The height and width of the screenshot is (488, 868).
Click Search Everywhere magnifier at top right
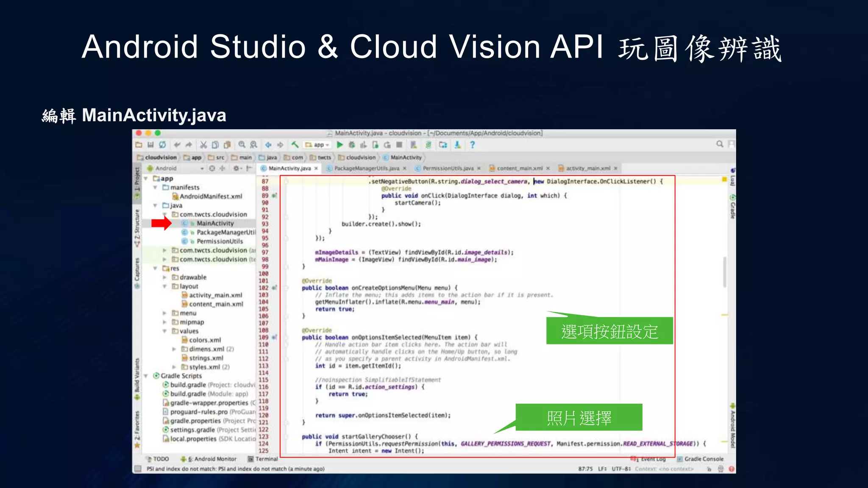click(720, 144)
